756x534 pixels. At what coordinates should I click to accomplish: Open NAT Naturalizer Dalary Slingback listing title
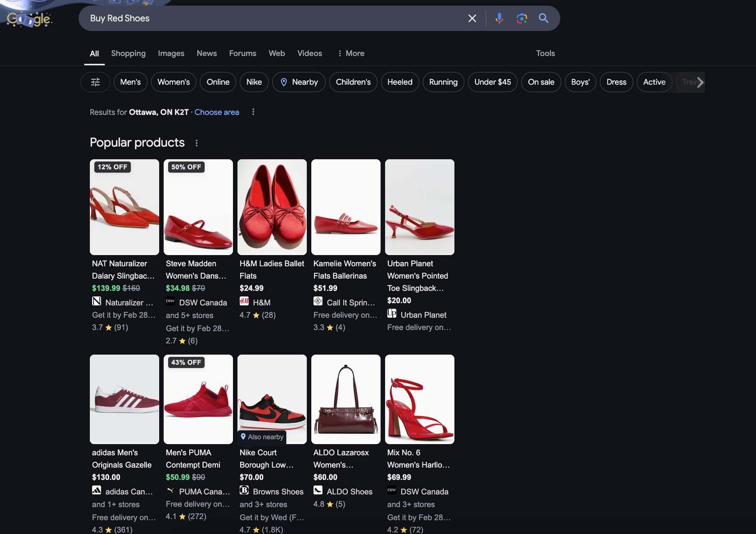coord(123,269)
